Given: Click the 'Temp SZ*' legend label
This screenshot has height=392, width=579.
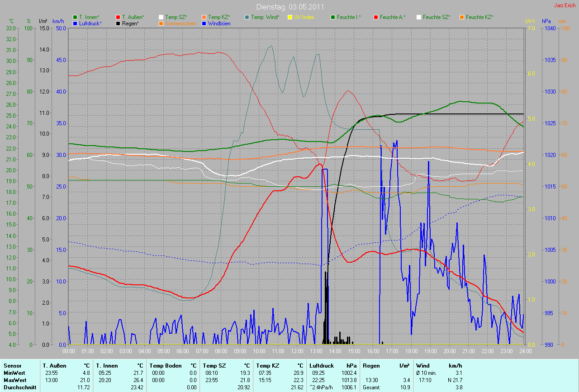Looking at the screenshot, I should [x=176, y=17].
